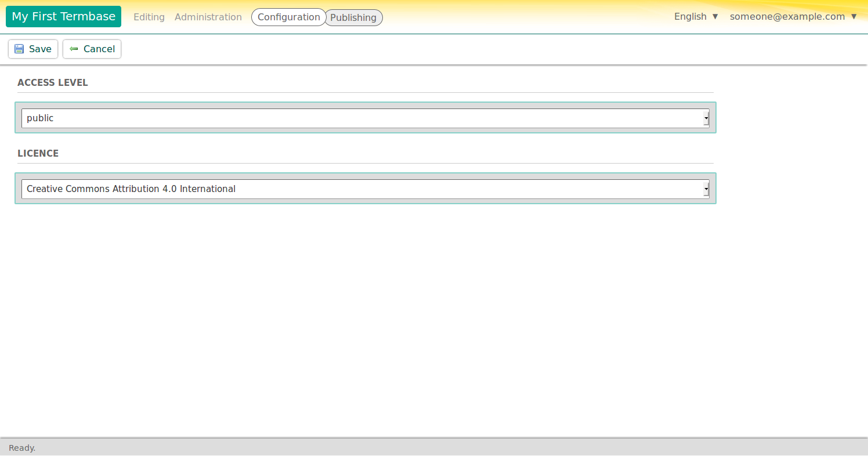Click the Cancel back-arrow icon
The width and height of the screenshot is (868, 456).
[x=73, y=49]
